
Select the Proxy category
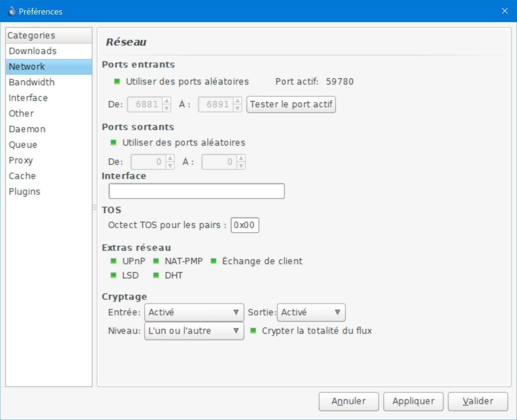coord(21,160)
